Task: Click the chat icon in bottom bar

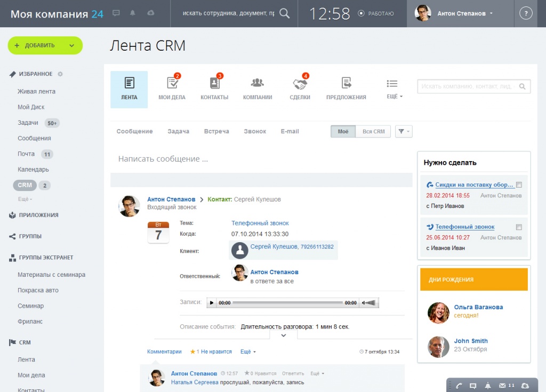Action: coord(473,386)
